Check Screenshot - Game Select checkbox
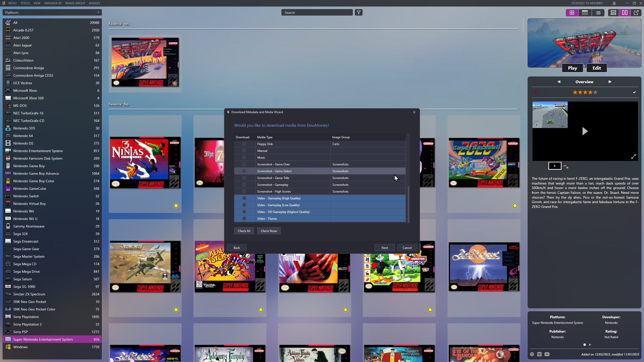Viewport: 644px width, 362px height. point(244,171)
